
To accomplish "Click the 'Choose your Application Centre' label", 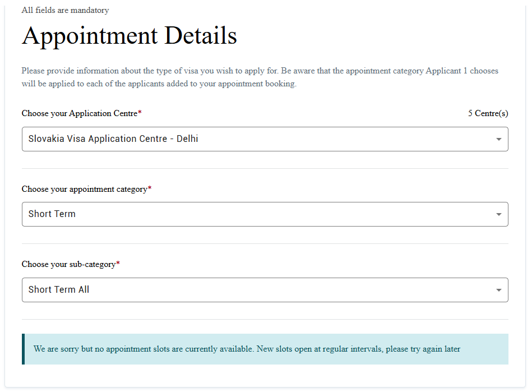I will pyautogui.click(x=80, y=113).
